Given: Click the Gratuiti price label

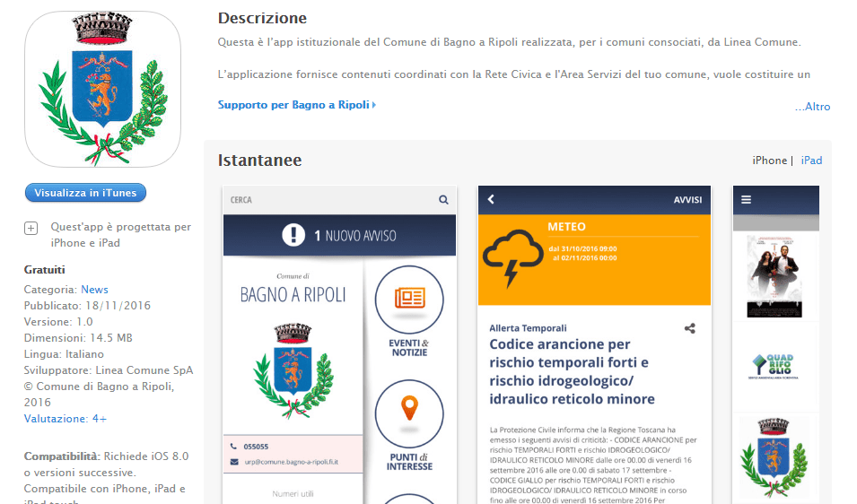Looking at the screenshot, I should (44, 270).
